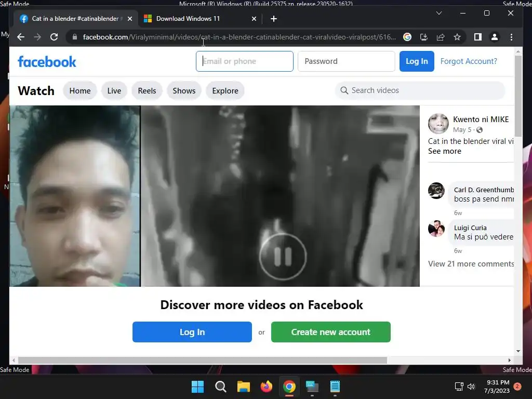Open the Watch Home tab
Screen dimensions: 532x399
[79, 90]
